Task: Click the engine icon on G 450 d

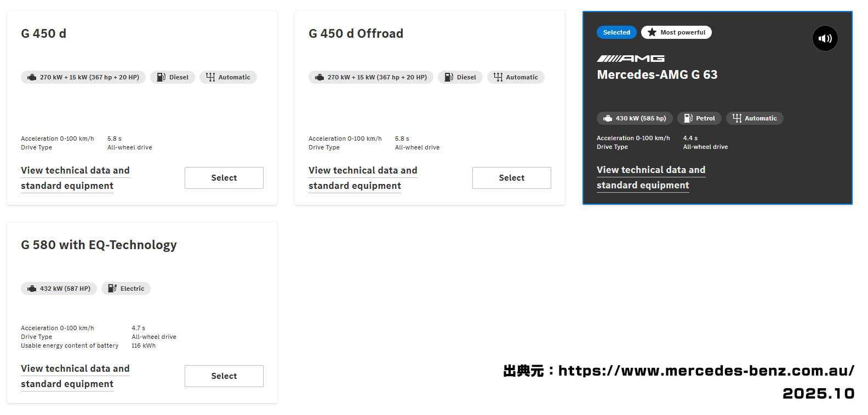Action: pos(32,77)
